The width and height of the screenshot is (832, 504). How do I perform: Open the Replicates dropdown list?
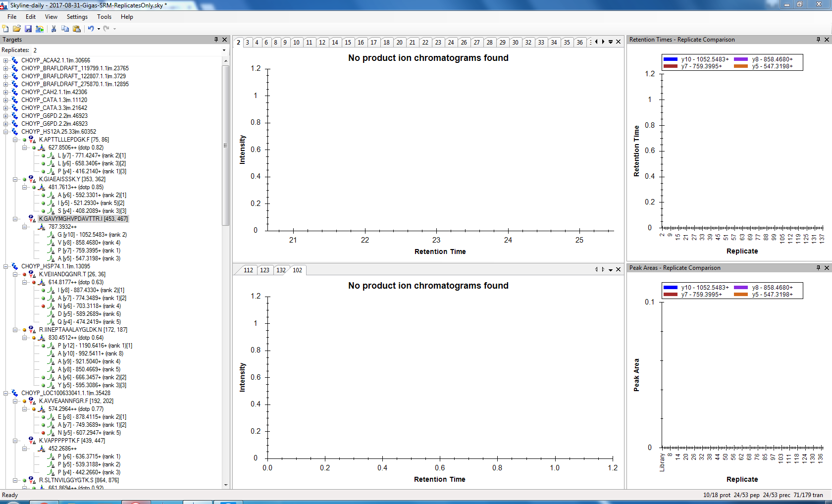224,50
